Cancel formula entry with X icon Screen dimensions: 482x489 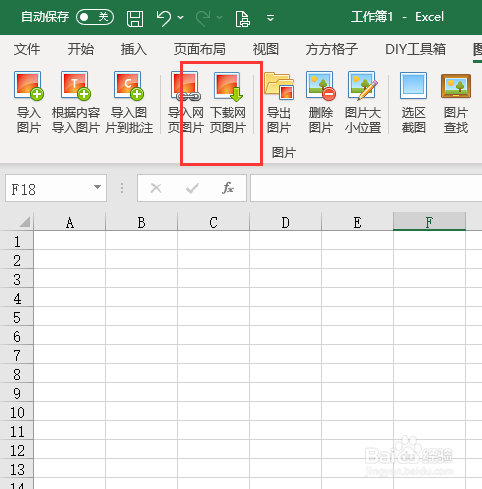[x=156, y=188]
